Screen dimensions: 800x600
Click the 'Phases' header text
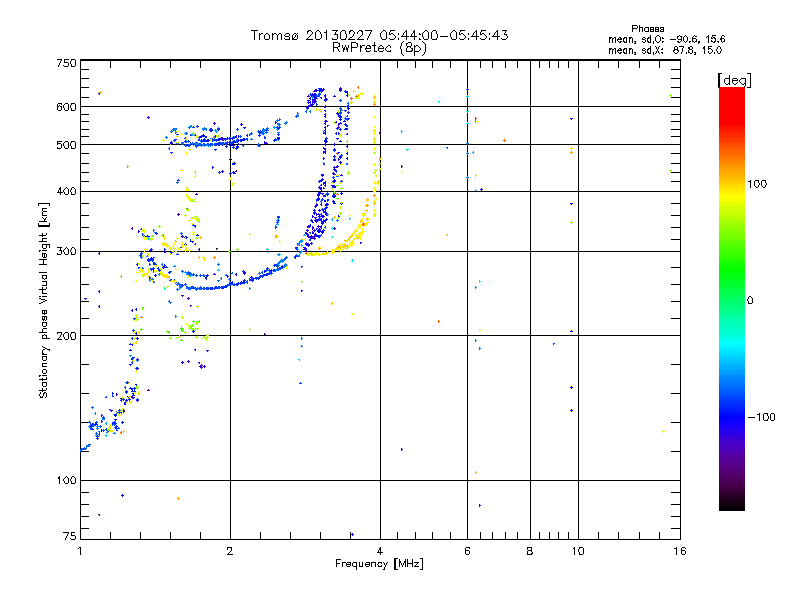[x=647, y=29]
